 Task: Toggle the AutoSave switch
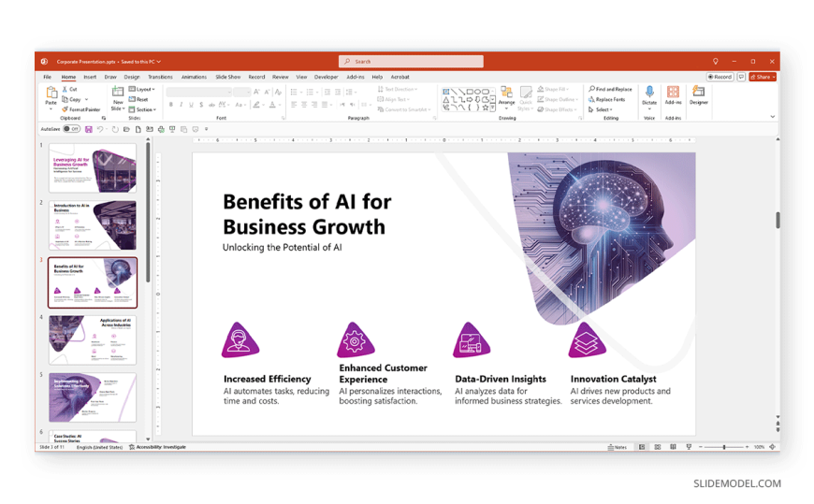click(x=71, y=129)
